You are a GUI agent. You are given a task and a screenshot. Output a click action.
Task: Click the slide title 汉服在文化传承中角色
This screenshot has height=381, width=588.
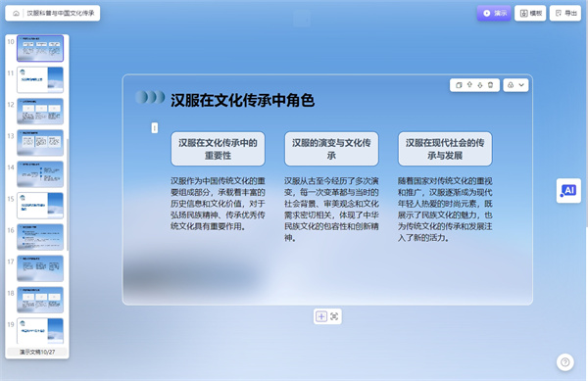coord(242,100)
